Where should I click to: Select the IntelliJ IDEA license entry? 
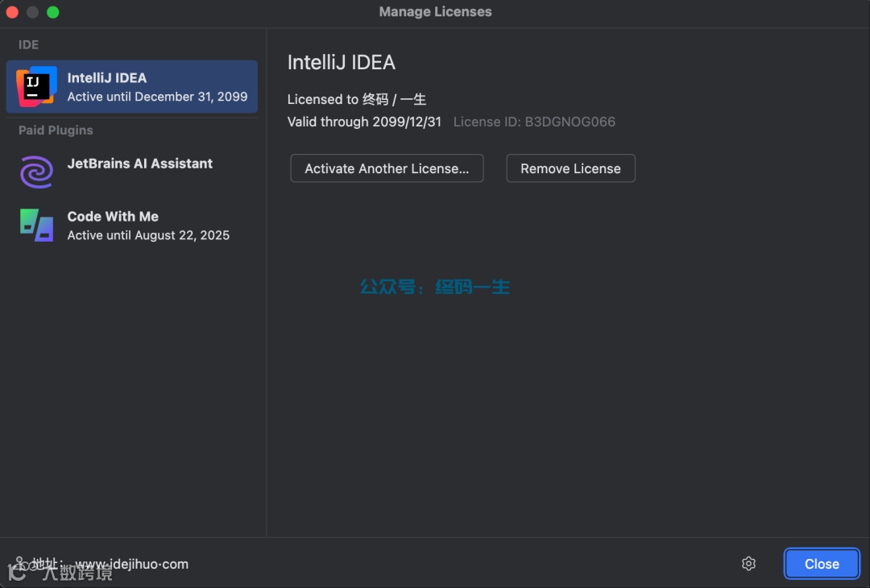[x=131, y=86]
